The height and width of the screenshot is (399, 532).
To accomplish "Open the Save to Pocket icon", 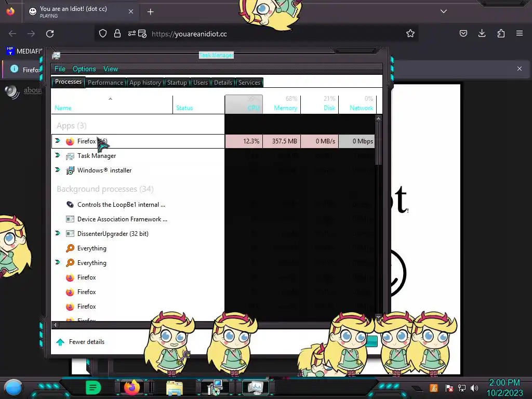I will (x=463, y=33).
